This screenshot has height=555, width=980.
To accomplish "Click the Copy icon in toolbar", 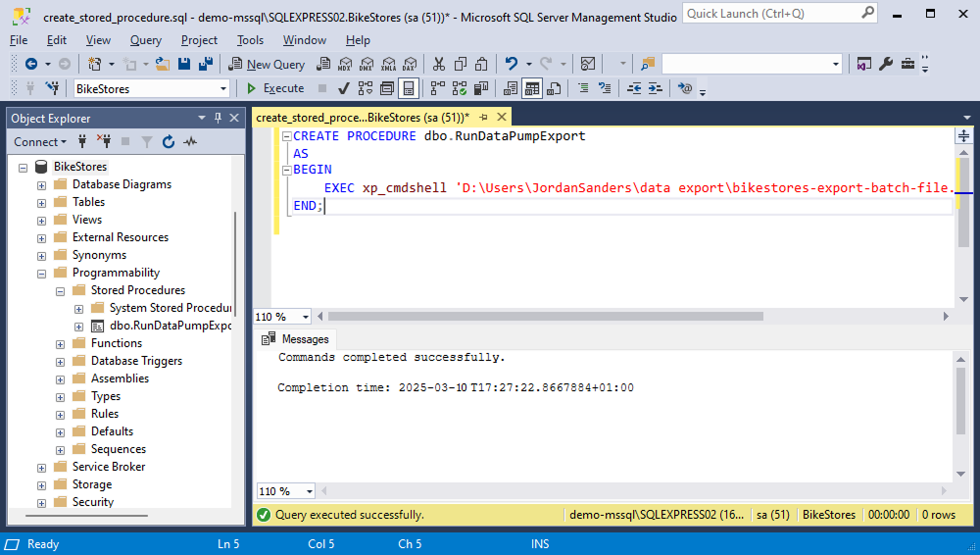I will pos(461,64).
